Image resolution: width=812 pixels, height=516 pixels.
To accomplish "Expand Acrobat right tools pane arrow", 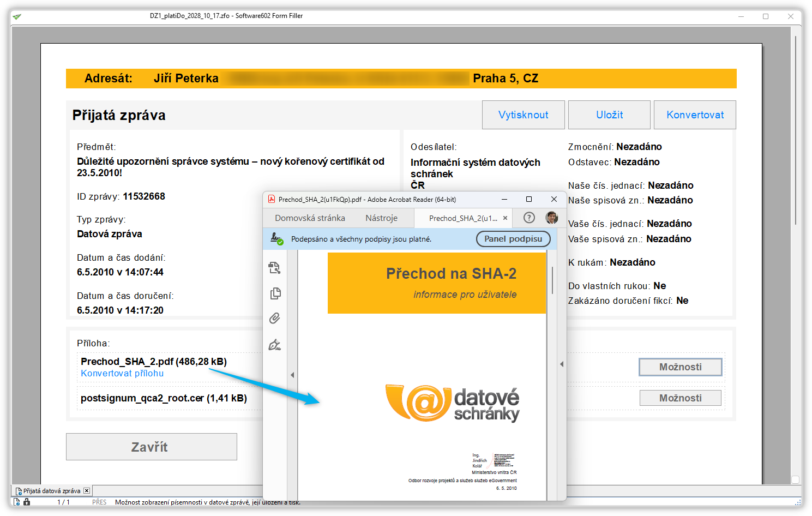I will coord(562,364).
